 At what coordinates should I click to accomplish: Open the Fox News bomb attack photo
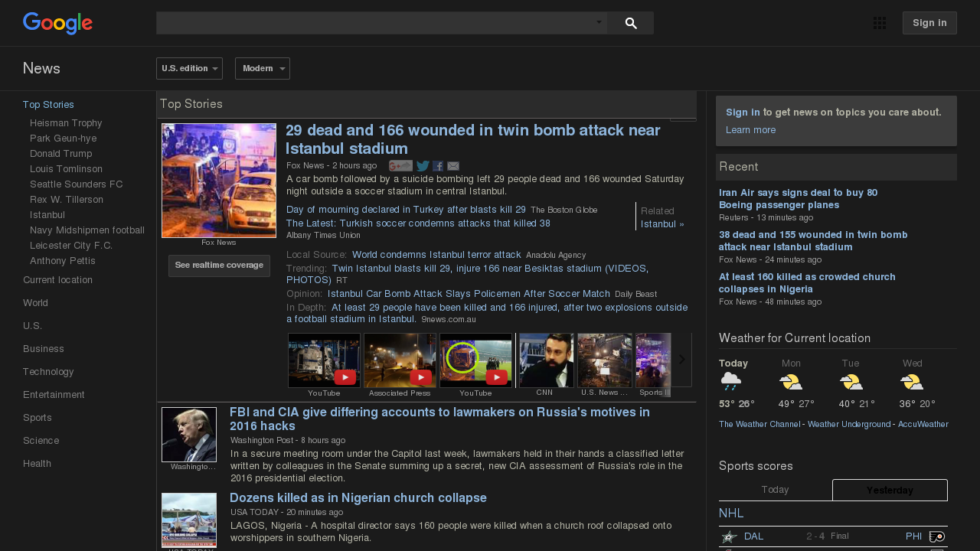tap(219, 181)
